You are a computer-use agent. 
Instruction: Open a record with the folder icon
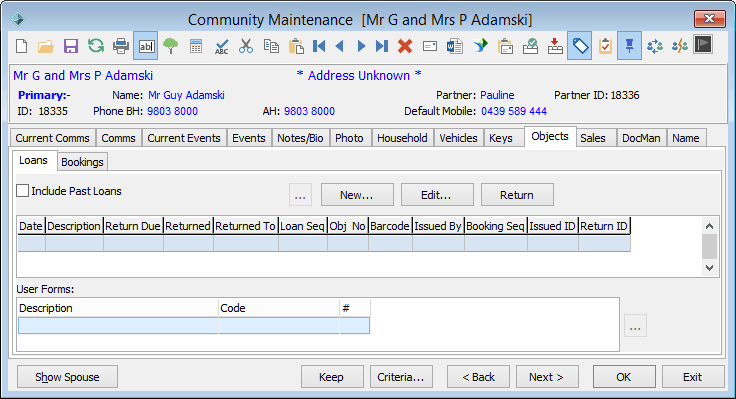[x=46, y=46]
